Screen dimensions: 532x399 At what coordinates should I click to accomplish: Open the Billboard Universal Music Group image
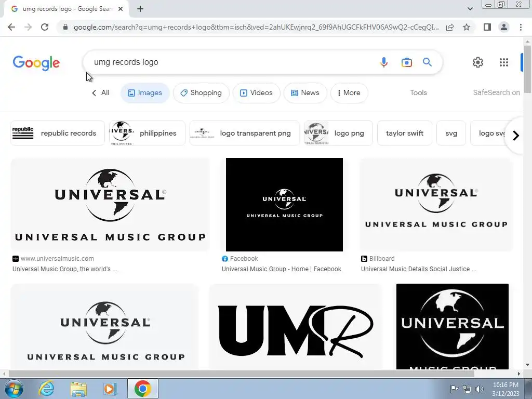[x=436, y=205]
